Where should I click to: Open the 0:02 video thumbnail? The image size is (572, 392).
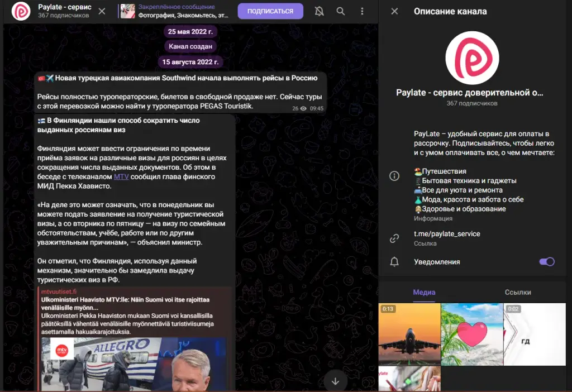[x=535, y=334]
